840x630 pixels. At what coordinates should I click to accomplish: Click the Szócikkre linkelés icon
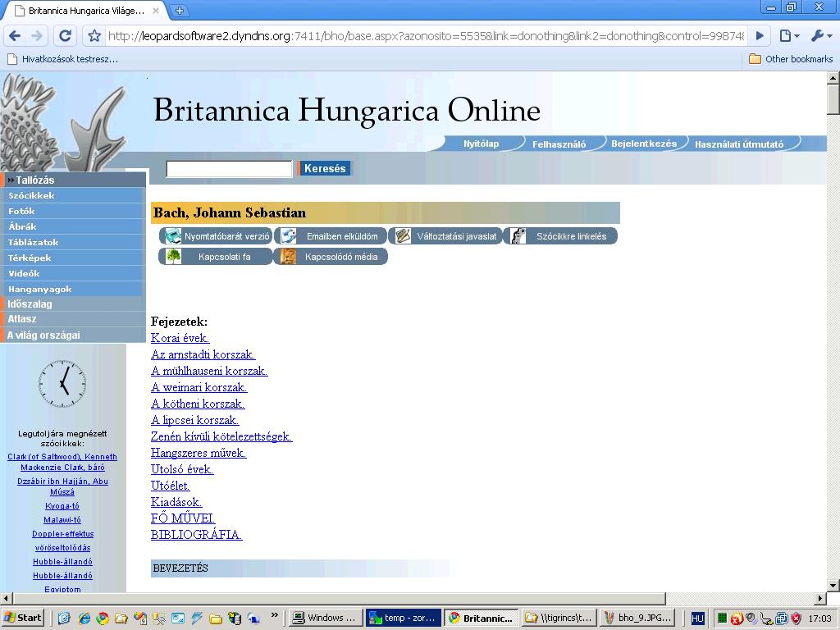(x=518, y=235)
